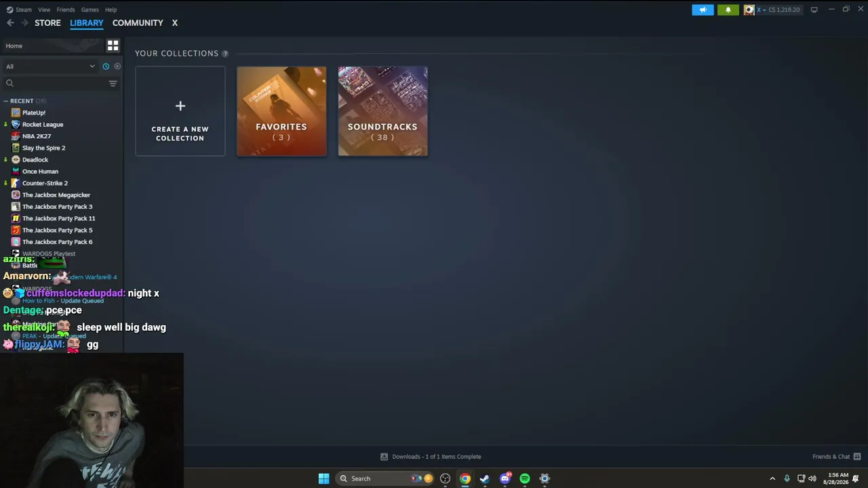Expand the All games filter dropdown
Image resolution: width=868 pixels, height=488 pixels.
[50, 66]
